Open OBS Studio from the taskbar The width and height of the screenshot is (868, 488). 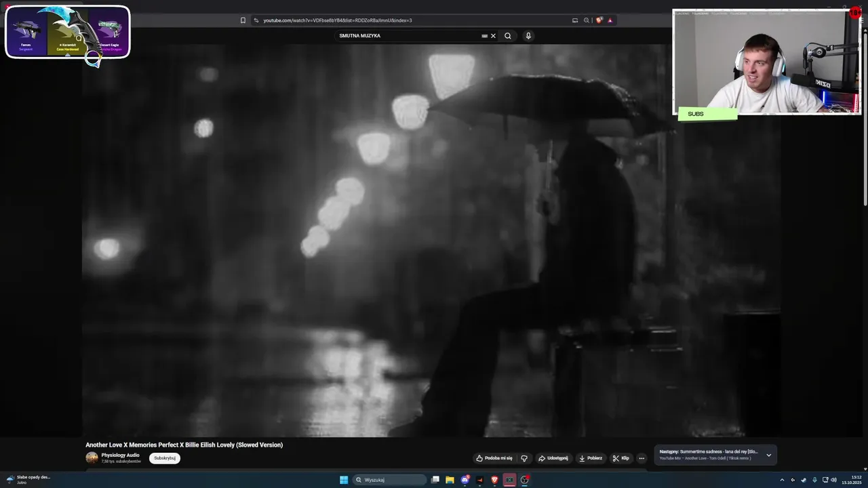pos(524,480)
